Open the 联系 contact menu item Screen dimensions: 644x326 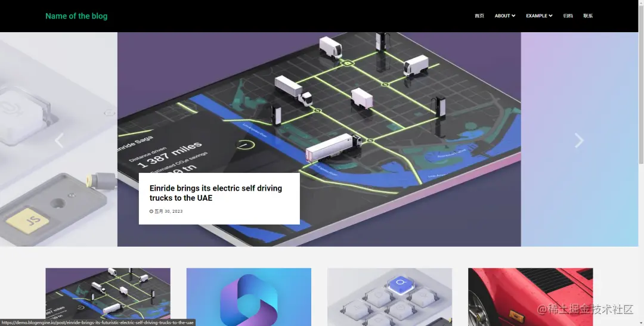point(588,15)
